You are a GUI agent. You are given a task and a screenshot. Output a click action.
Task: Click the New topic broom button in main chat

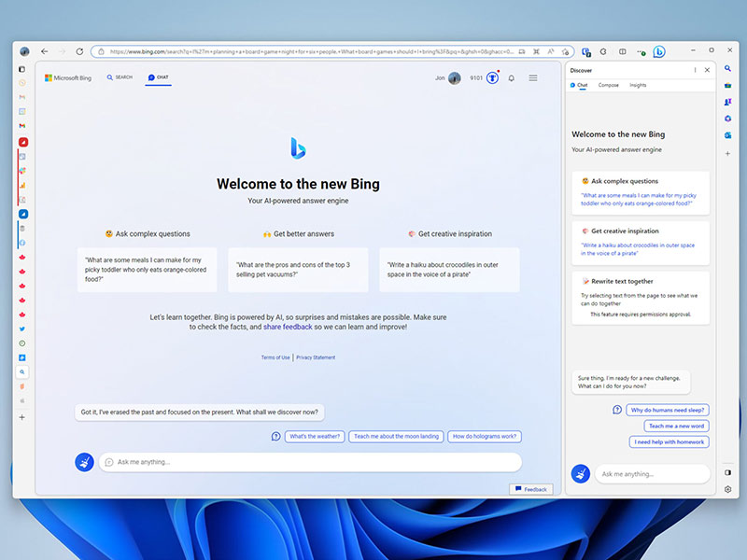pos(84,462)
